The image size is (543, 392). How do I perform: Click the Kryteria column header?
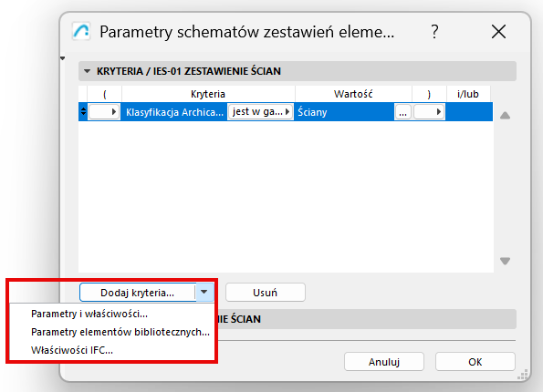(x=208, y=94)
